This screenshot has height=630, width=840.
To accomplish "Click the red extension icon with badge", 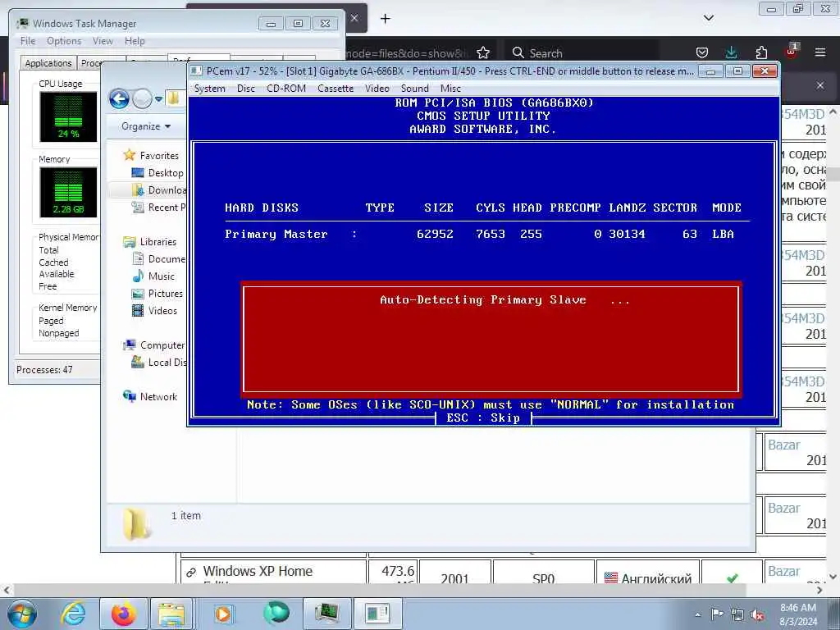I will [792, 52].
